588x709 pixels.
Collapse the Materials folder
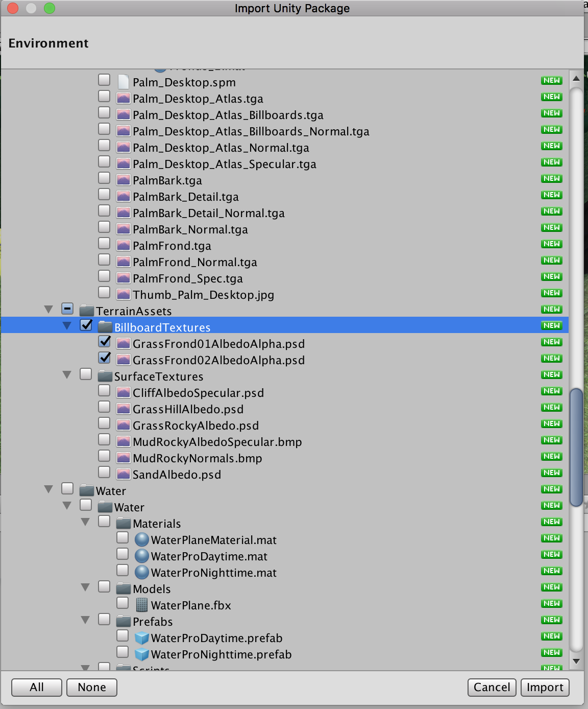point(85,522)
